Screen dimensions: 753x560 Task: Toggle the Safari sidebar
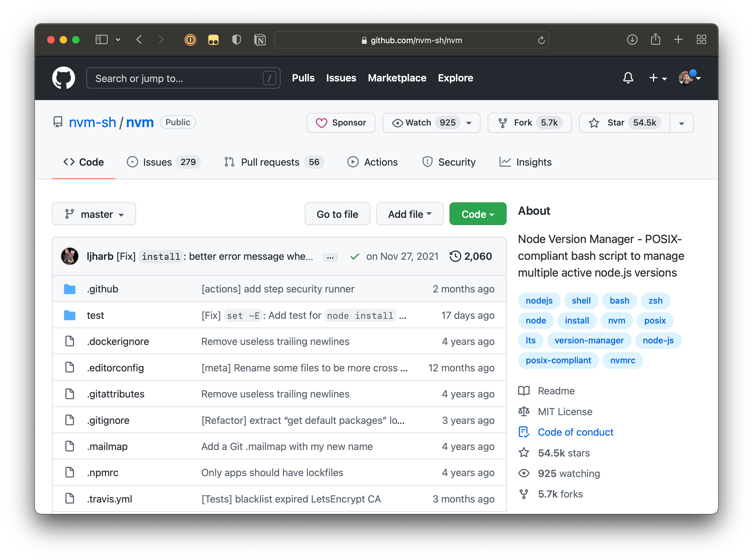(x=101, y=40)
